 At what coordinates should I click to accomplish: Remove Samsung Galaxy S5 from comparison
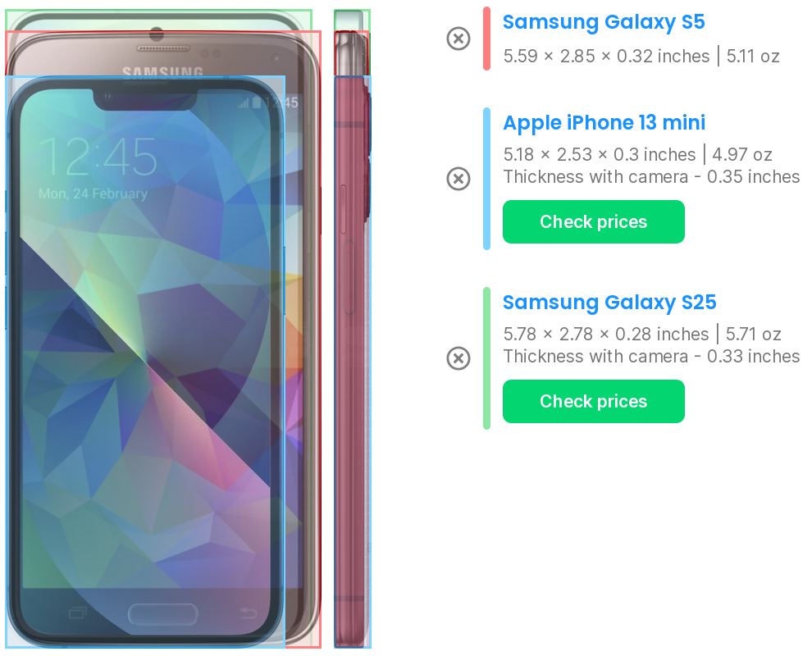coord(458,39)
